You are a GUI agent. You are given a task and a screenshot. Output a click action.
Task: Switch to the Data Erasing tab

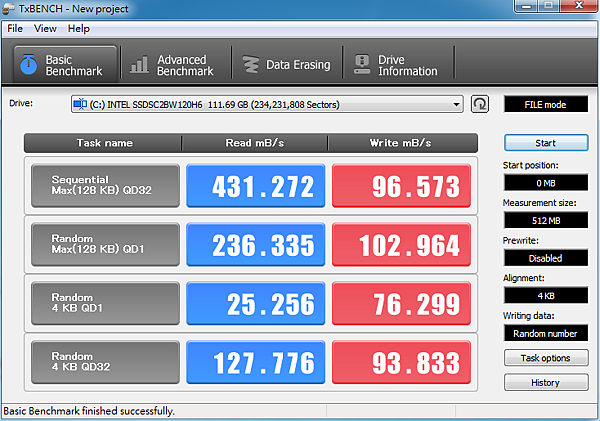point(287,64)
